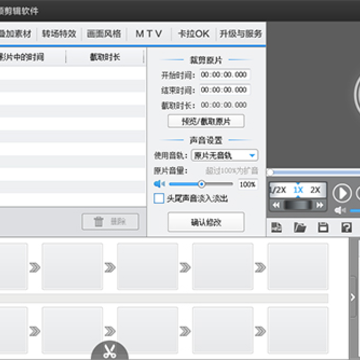Click the rightmost slot in the top storyboard row
The width and height of the screenshot is (360, 360).
point(298,266)
